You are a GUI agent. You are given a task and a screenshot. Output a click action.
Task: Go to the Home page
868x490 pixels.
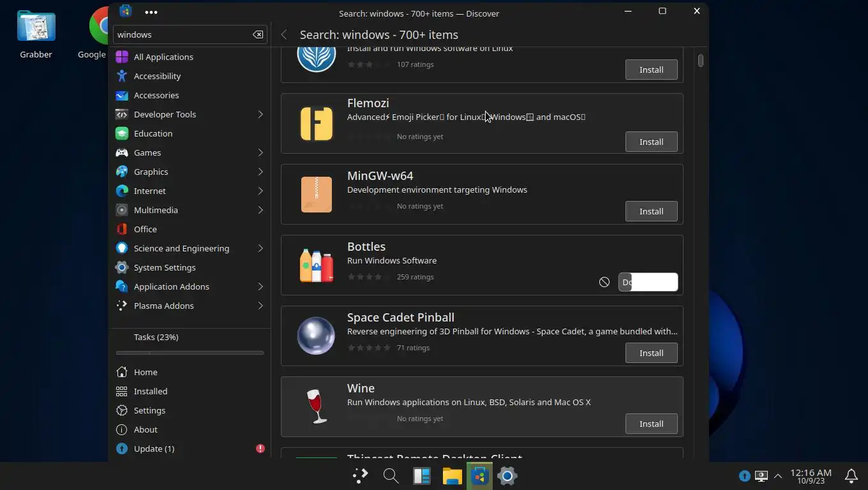pos(190,372)
